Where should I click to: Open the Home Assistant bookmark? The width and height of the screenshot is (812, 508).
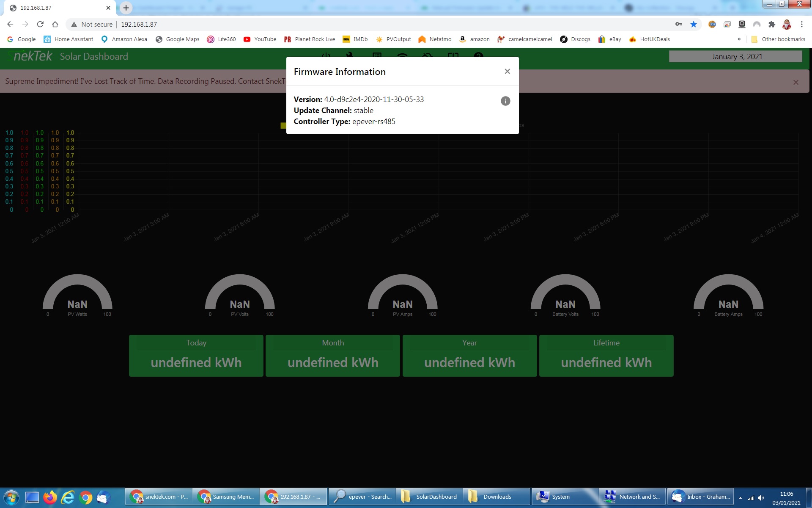[68, 39]
